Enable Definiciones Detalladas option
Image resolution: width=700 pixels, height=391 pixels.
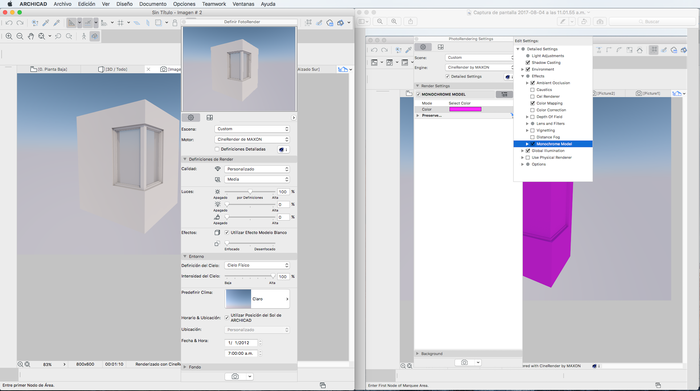(217, 149)
